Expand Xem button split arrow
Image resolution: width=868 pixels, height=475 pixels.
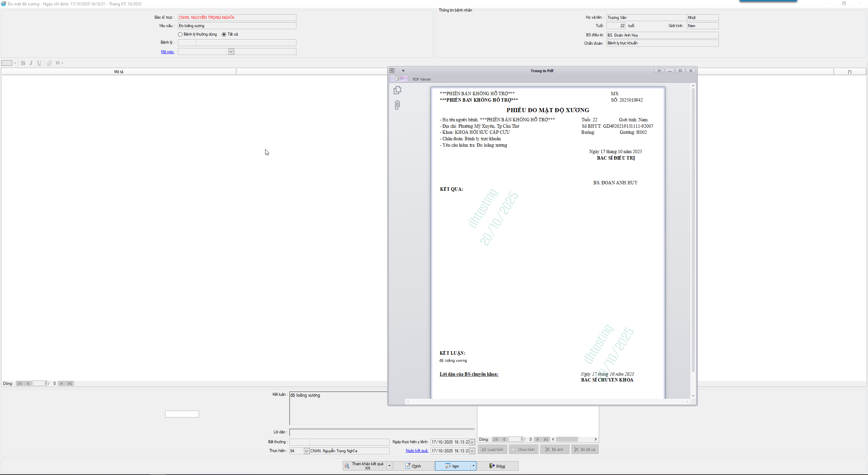473,466
